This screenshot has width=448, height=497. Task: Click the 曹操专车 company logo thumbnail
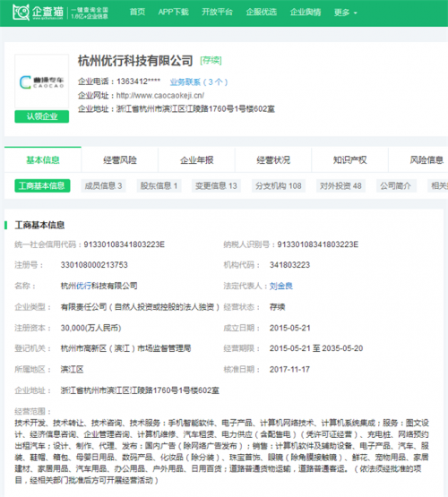(x=41, y=81)
